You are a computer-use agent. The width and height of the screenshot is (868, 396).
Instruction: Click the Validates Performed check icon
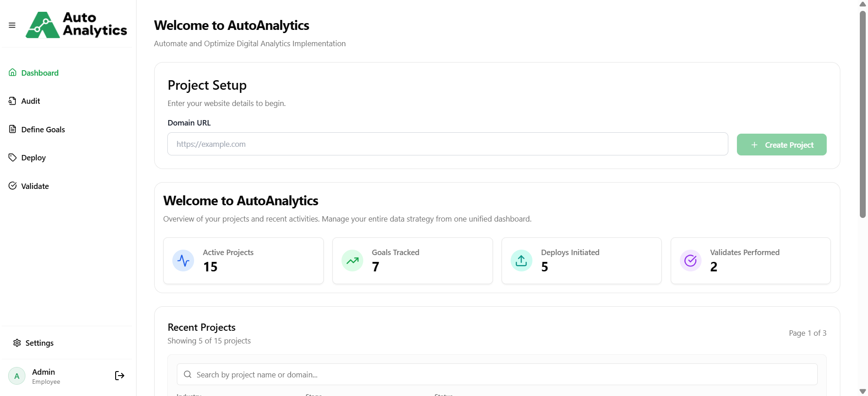(691, 261)
